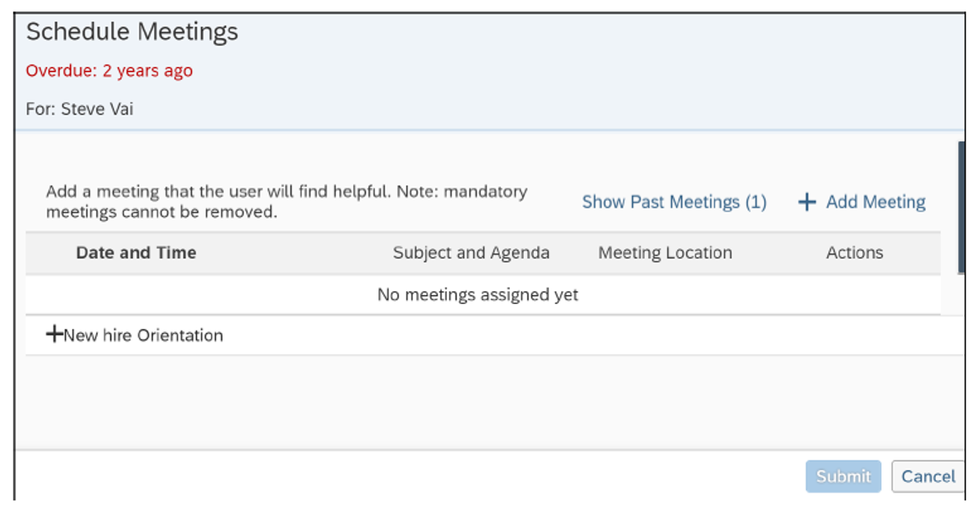This screenshot has width=980, height=508.
Task: Open the New hire Orientation mandatory meeting entry
Action: click(x=144, y=335)
